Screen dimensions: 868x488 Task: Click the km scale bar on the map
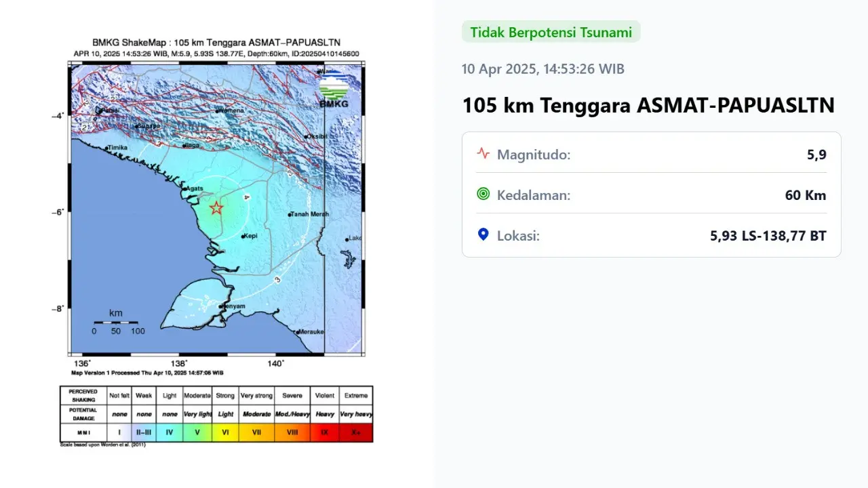coord(117,323)
